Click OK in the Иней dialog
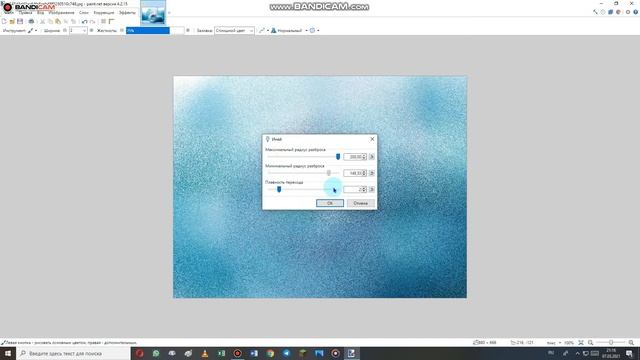Viewport: 640px width, 360px height. pyautogui.click(x=330, y=203)
